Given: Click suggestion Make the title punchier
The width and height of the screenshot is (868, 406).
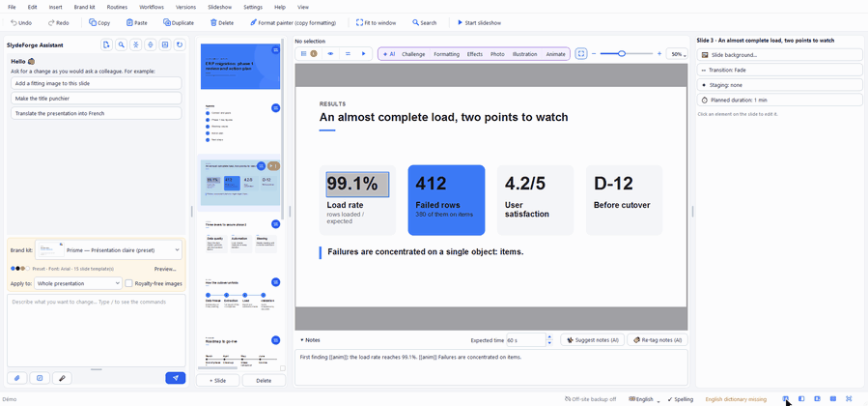Looking at the screenshot, I should click(96, 98).
